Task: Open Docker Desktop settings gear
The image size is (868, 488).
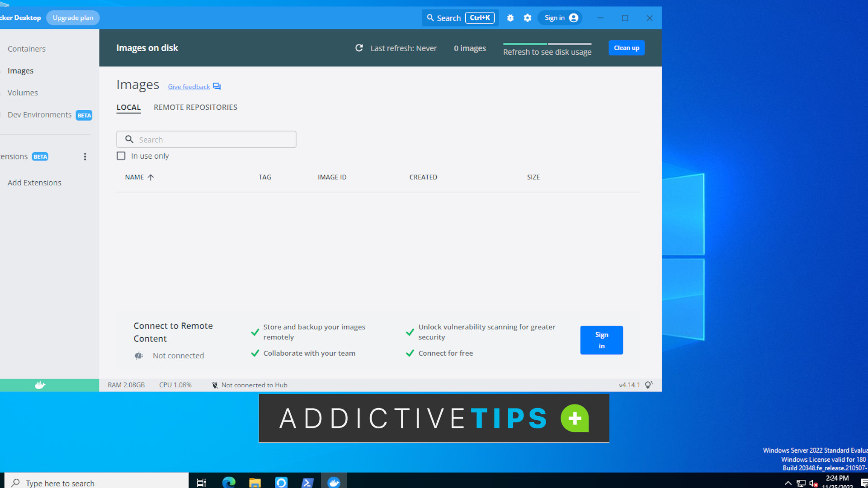Action: tap(527, 18)
